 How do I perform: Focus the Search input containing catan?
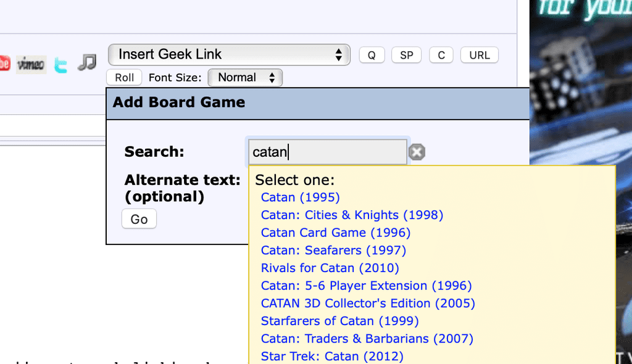point(327,152)
